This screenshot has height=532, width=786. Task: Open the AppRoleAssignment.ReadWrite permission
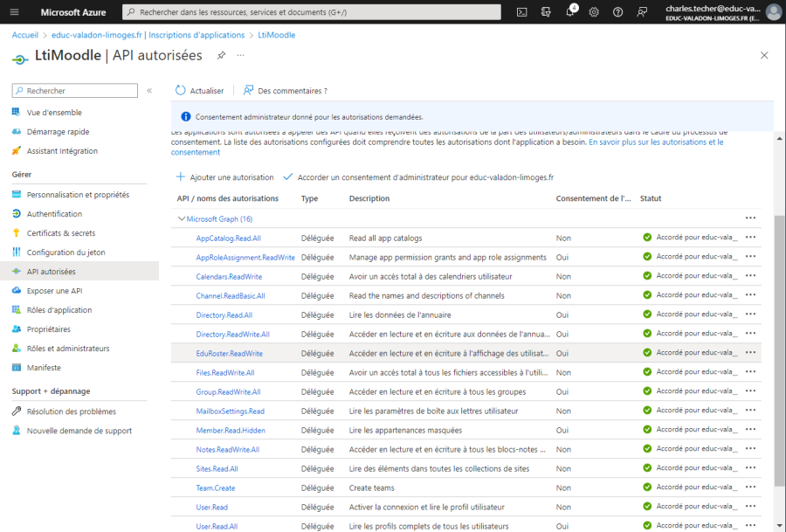[245, 257]
